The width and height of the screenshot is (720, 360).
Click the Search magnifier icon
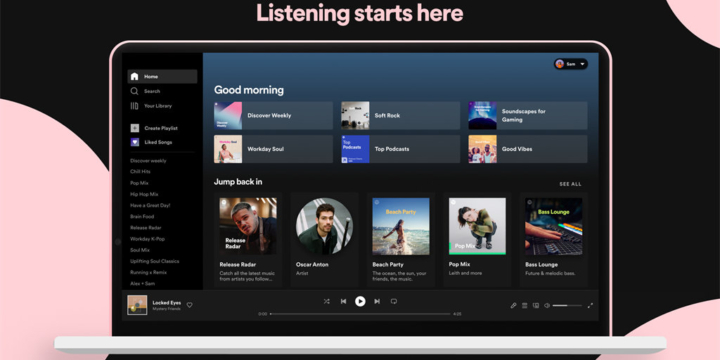tap(134, 91)
